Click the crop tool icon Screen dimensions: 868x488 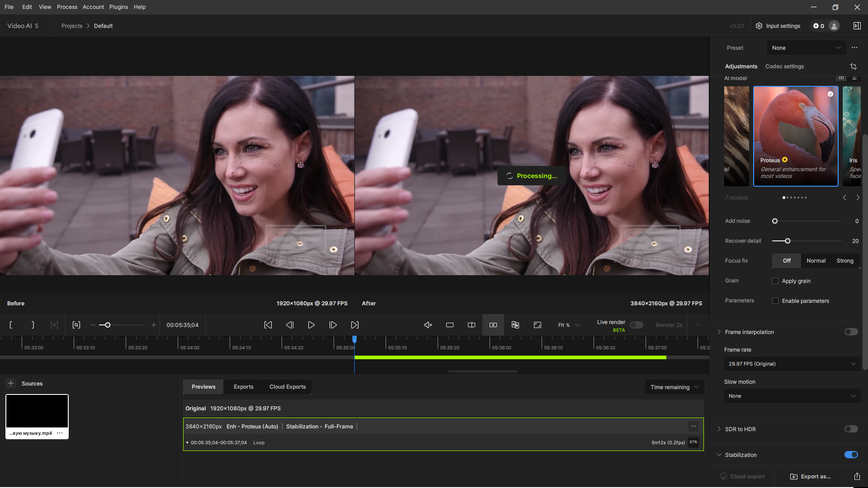tap(853, 66)
